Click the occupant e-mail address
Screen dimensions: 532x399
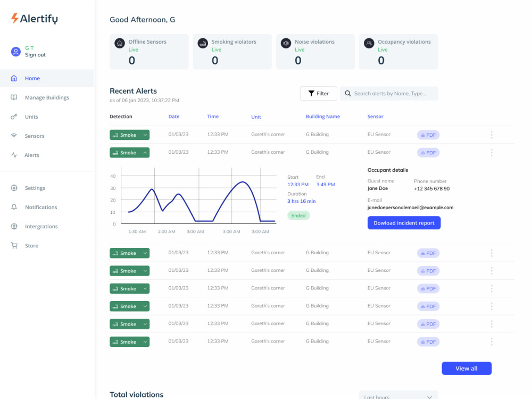(410, 207)
